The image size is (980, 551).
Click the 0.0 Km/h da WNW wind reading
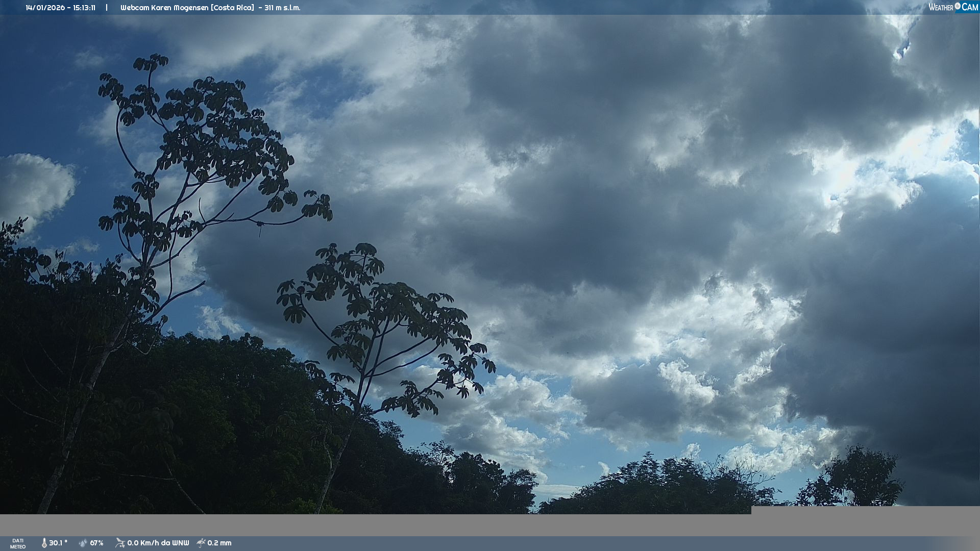click(158, 543)
